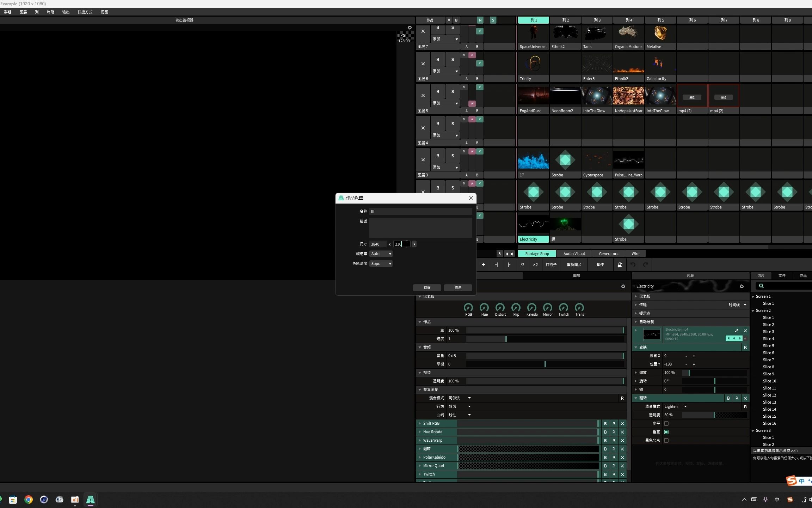Clear layer 6 with X icon
Viewport: 812px width, 508px height.
tap(423, 64)
